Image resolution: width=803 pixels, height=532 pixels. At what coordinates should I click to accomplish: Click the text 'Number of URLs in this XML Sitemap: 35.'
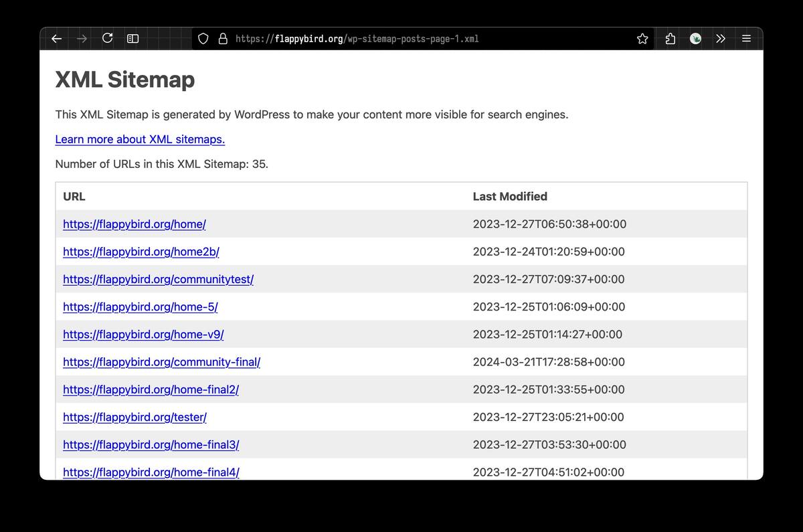(162, 164)
